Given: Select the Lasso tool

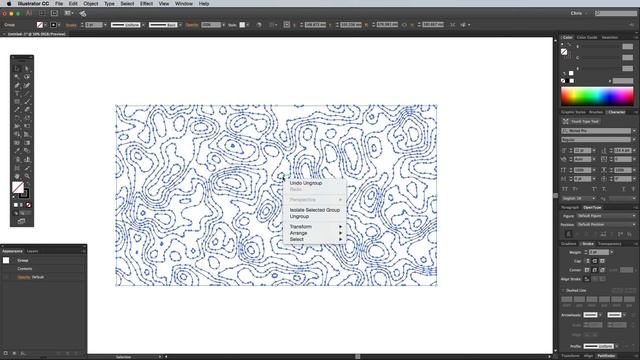Looking at the screenshot, I should (27, 77).
